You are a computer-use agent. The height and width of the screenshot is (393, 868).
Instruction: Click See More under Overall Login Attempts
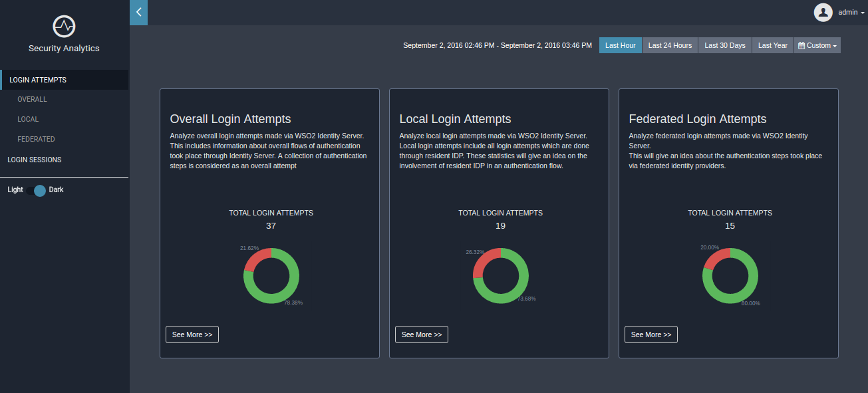[x=192, y=334]
